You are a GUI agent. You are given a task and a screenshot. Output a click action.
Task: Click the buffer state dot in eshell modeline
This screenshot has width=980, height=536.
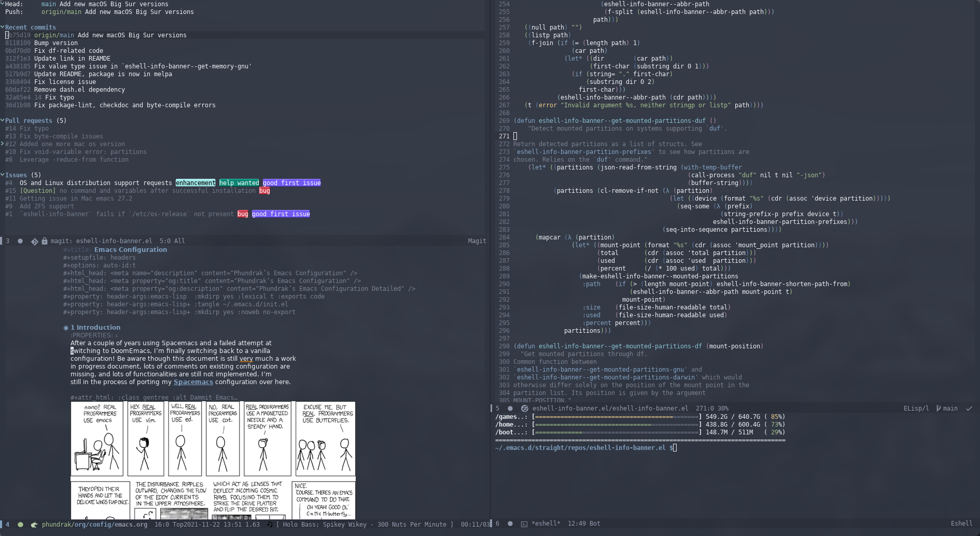point(510,524)
